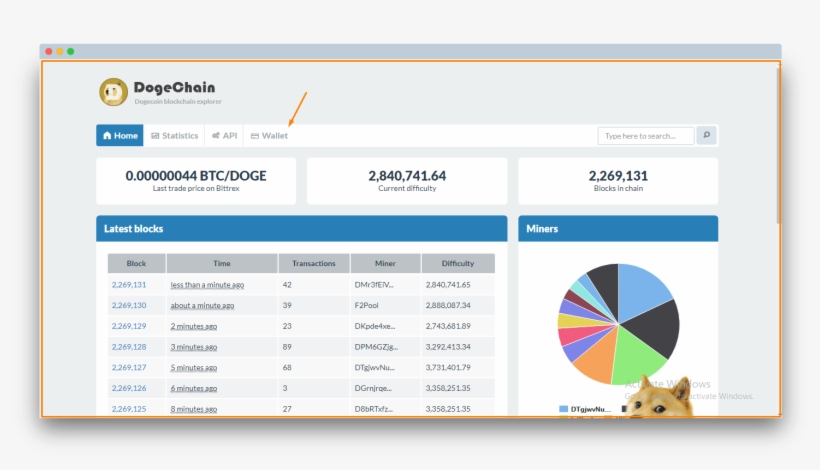The height and width of the screenshot is (470, 820).
Task: Click 'less than a minute ago' timestamp
Action: pyautogui.click(x=207, y=285)
